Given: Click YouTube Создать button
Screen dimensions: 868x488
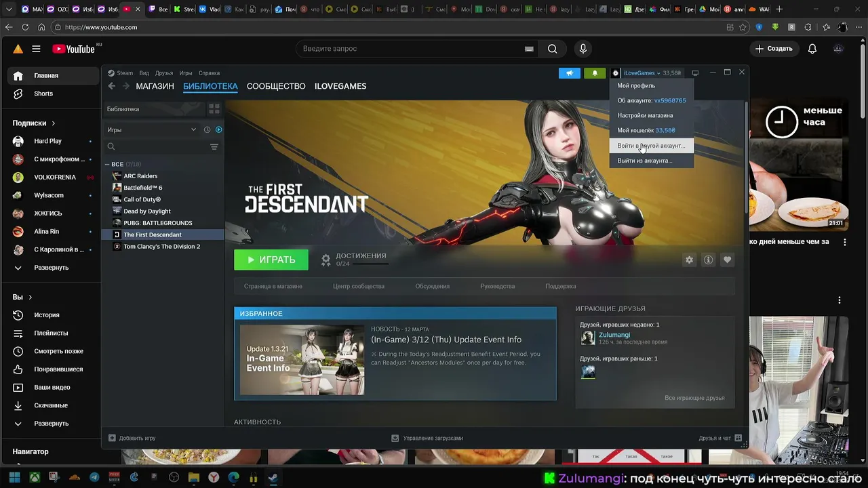Looking at the screenshot, I should click(x=774, y=49).
